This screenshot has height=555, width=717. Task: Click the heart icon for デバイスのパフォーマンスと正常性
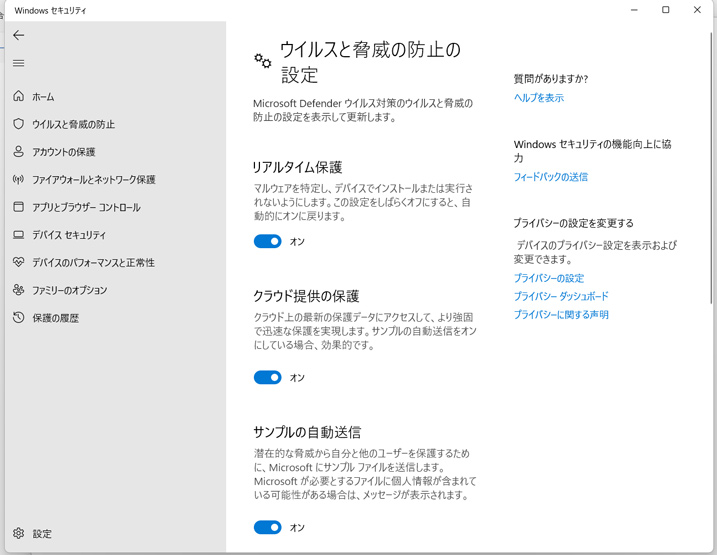click(18, 262)
